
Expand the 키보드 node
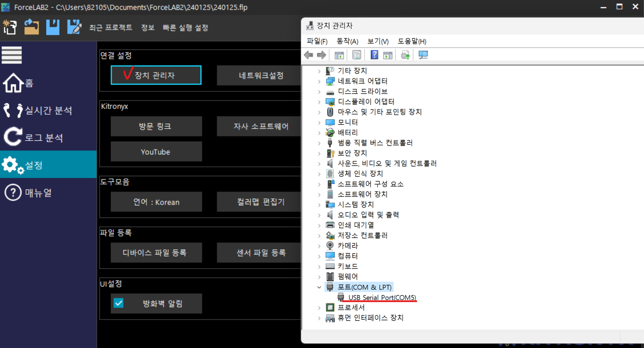click(319, 266)
